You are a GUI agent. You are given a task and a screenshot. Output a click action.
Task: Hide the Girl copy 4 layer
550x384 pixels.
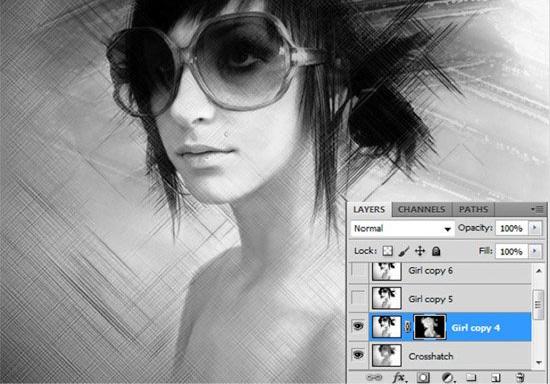(358, 326)
